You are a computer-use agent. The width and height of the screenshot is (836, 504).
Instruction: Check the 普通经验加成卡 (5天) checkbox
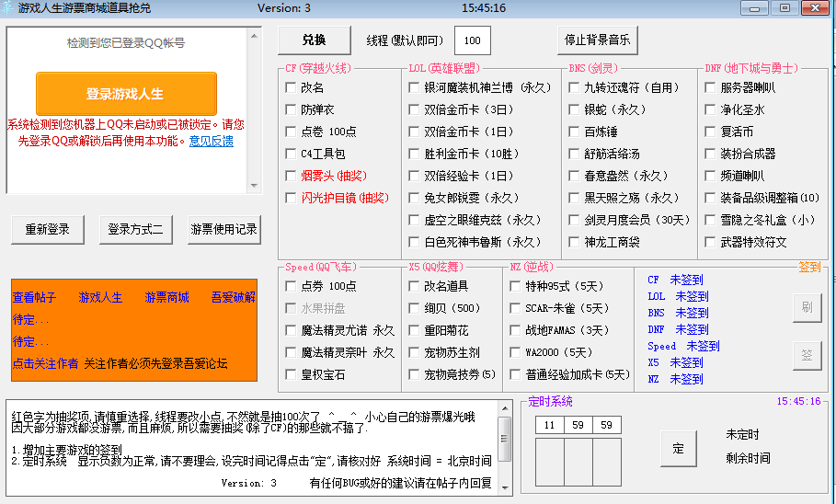(x=515, y=374)
